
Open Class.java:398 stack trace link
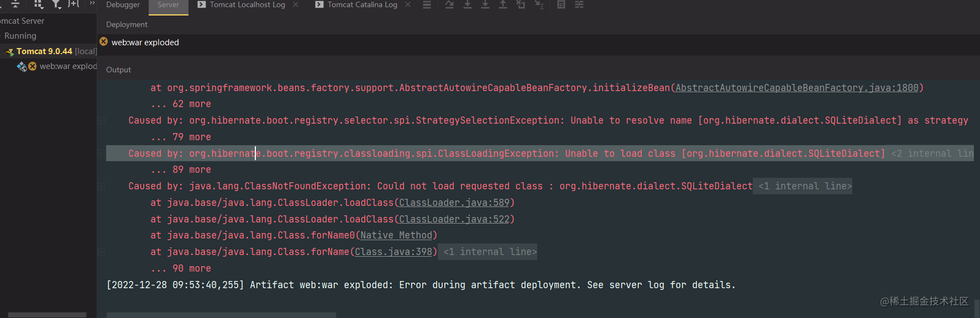click(x=393, y=252)
